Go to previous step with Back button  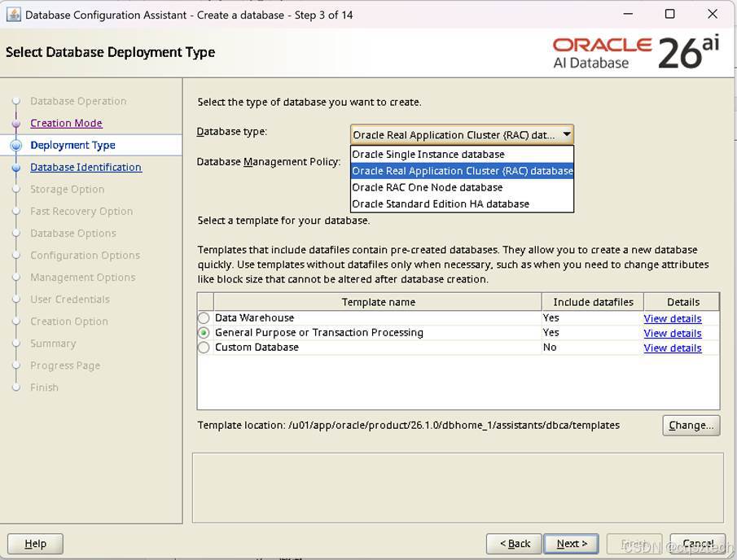[514, 544]
